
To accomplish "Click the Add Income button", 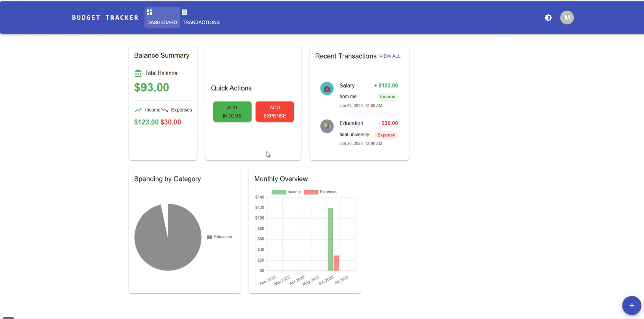I will [232, 112].
